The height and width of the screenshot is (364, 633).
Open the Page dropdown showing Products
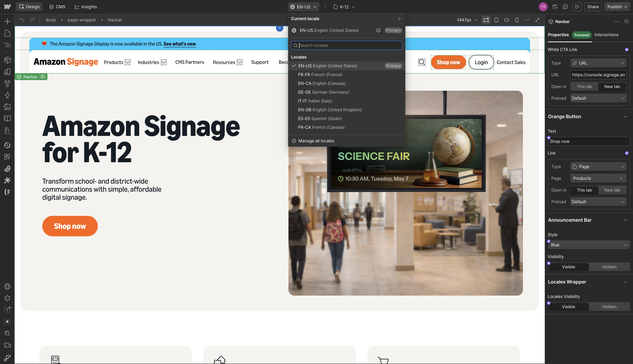(x=598, y=178)
